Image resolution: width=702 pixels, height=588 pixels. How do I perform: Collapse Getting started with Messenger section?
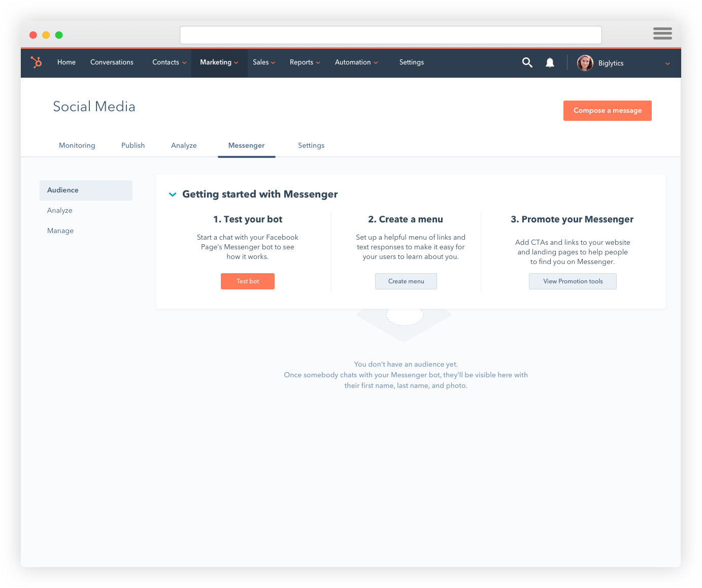pos(173,194)
